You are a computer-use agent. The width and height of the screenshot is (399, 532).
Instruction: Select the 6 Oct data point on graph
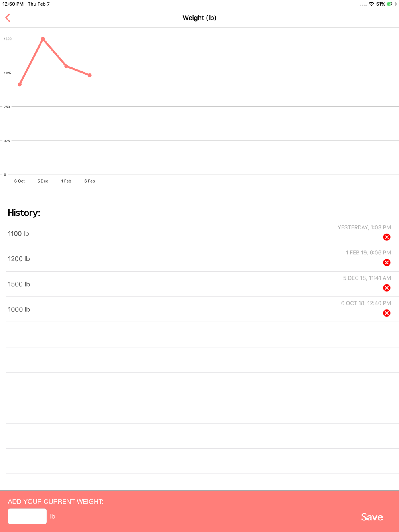coord(20,84)
